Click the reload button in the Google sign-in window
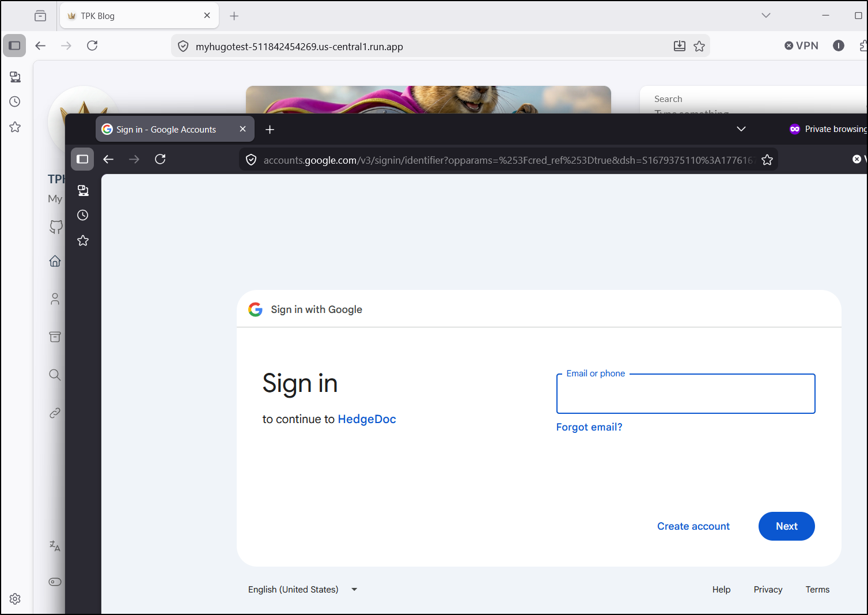 (x=160, y=159)
